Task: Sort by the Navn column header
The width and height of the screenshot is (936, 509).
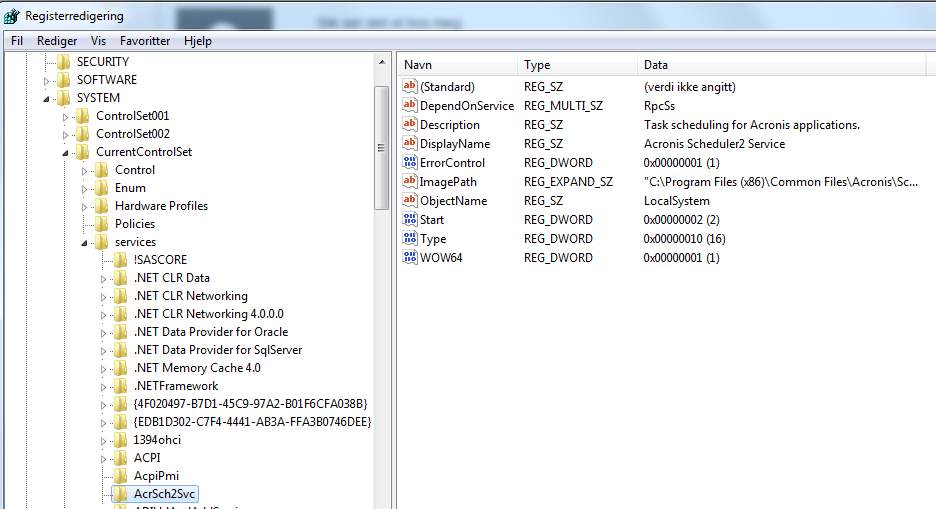Action: point(457,64)
